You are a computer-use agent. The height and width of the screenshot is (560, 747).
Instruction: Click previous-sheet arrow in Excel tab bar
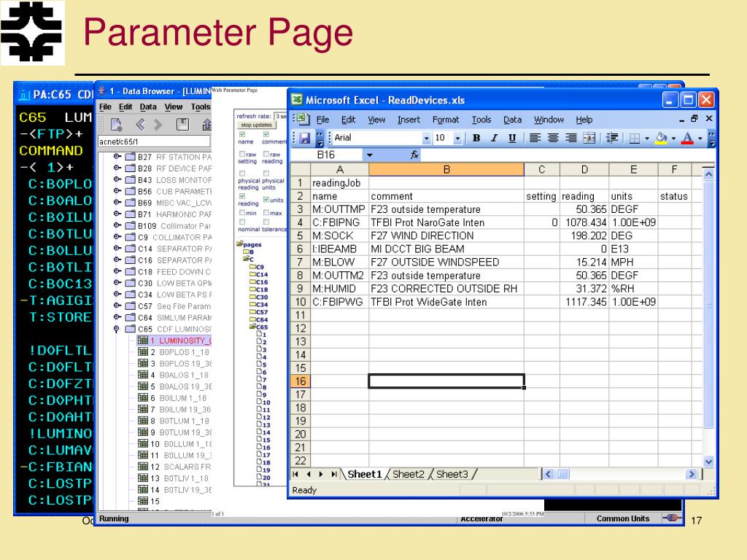click(309, 474)
